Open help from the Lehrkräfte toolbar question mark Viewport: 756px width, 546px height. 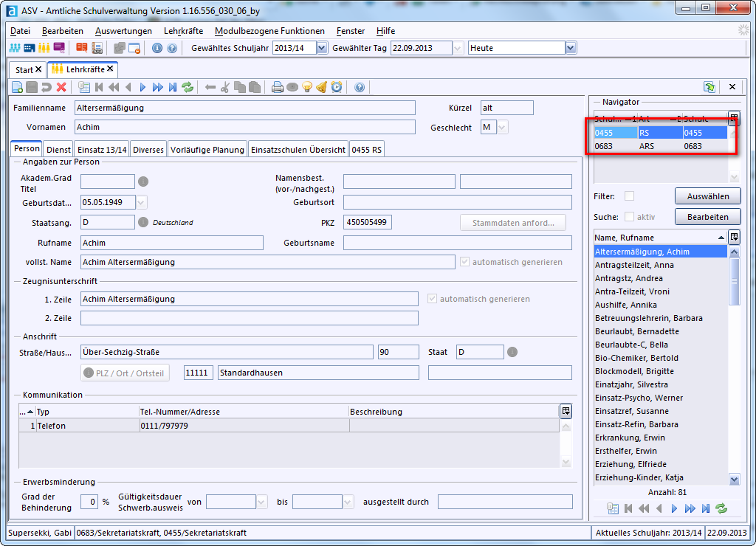pos(360,87)
